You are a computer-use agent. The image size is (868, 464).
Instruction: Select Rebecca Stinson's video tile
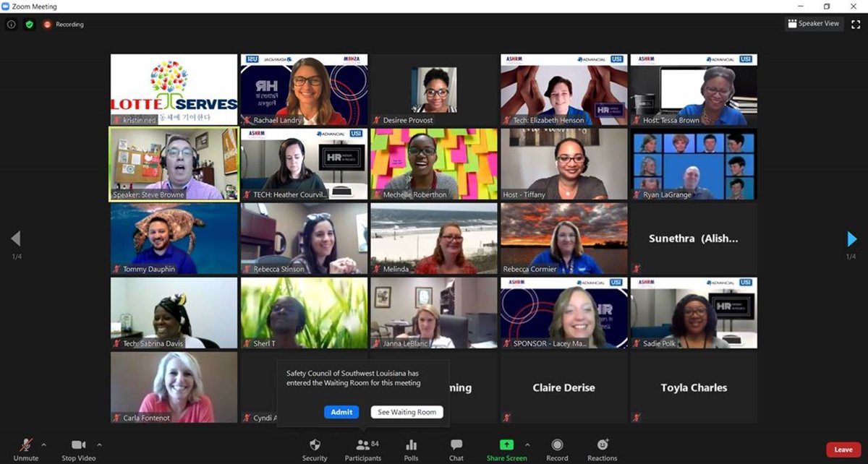click(304, 239)
